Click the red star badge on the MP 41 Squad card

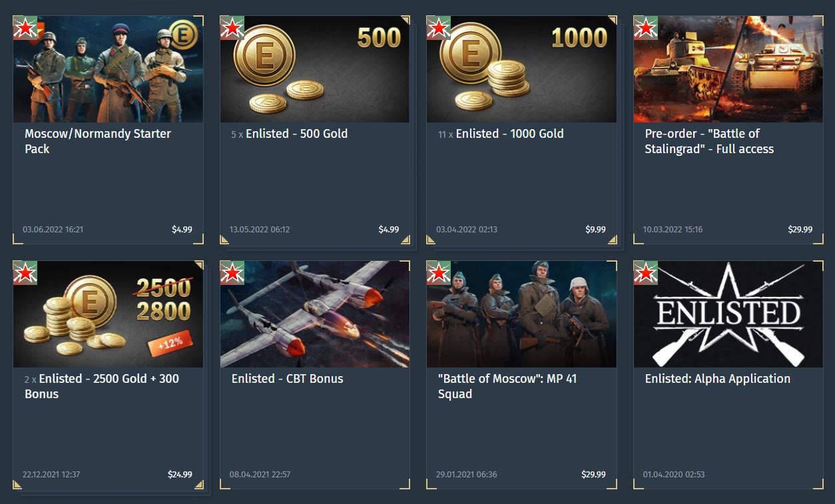(439, 273)
